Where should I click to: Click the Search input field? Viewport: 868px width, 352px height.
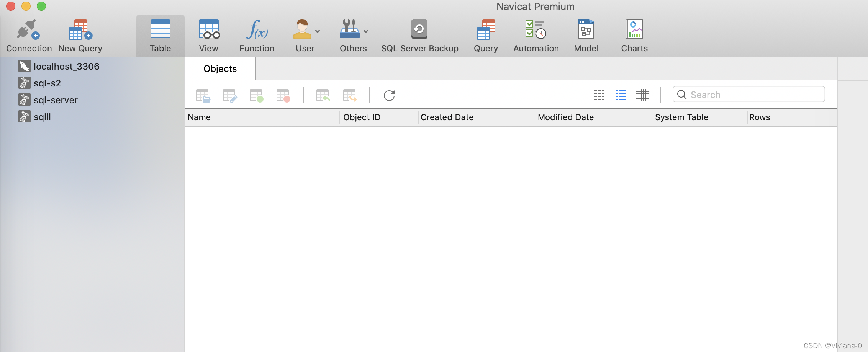tap(748, 94)
